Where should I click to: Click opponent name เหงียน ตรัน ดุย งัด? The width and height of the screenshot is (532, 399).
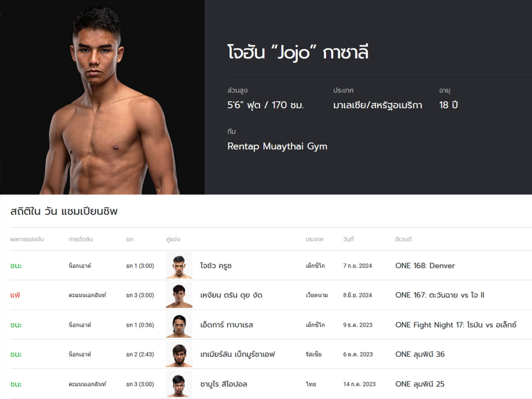click(x=231, y=295)
